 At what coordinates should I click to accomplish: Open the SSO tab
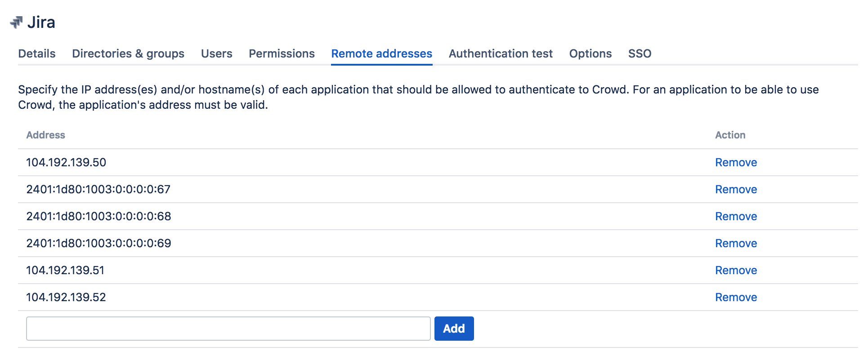[x=640, y=53]
